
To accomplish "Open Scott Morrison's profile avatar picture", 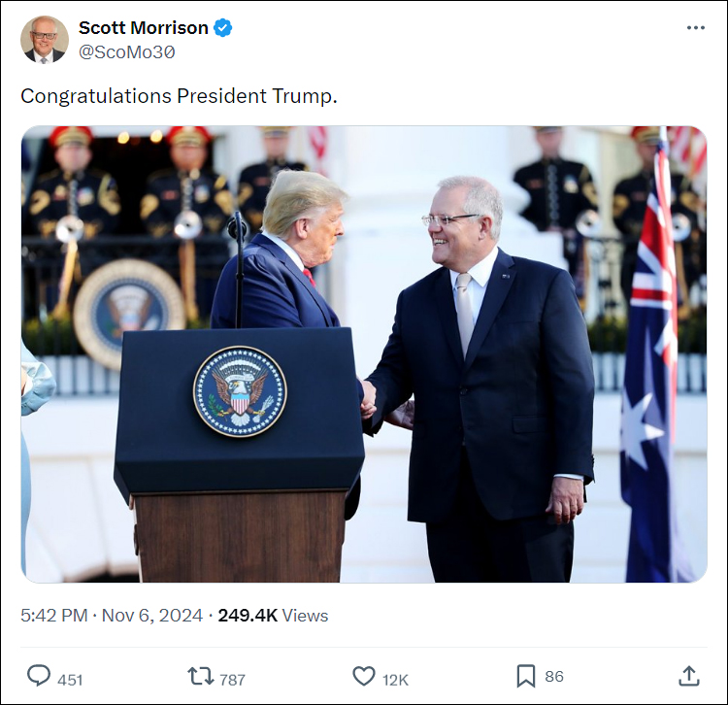I will point(45,40).
